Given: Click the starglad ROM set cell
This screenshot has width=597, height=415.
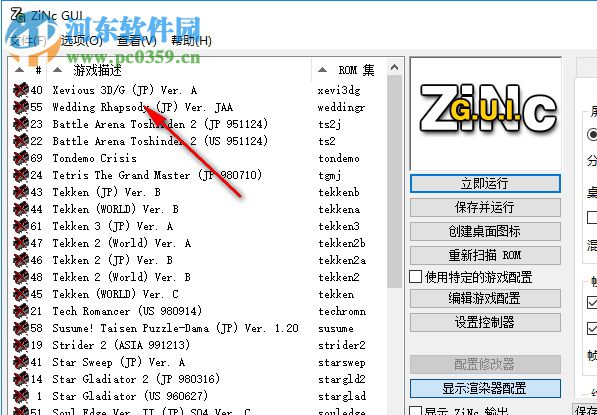Looking at the screenshot, I should coord(342,396).
